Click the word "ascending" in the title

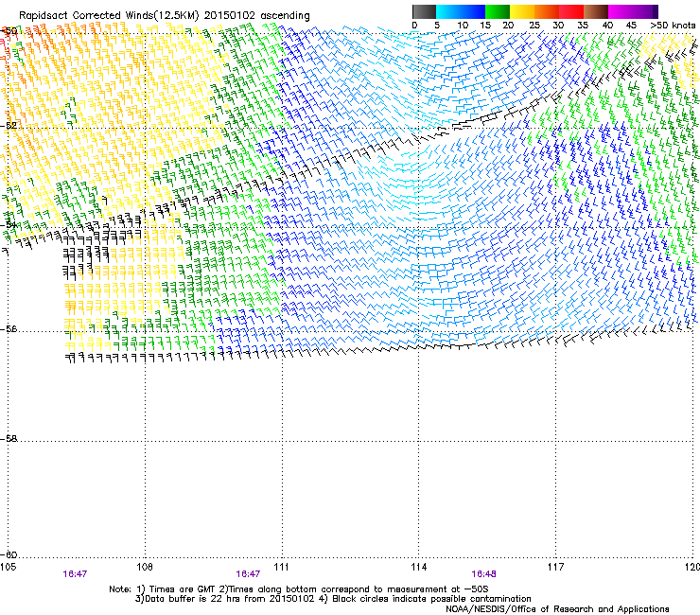285,16
